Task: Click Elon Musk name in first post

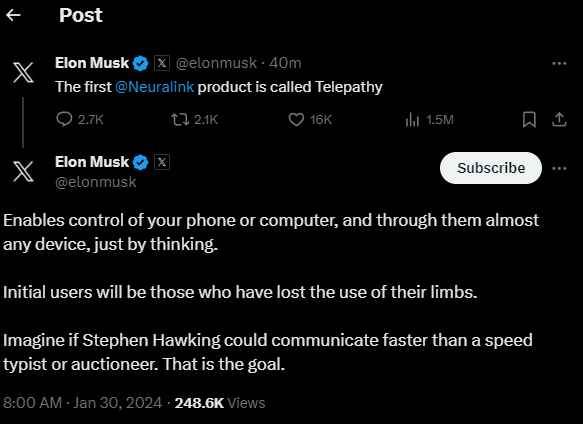Action: (92, 63)
